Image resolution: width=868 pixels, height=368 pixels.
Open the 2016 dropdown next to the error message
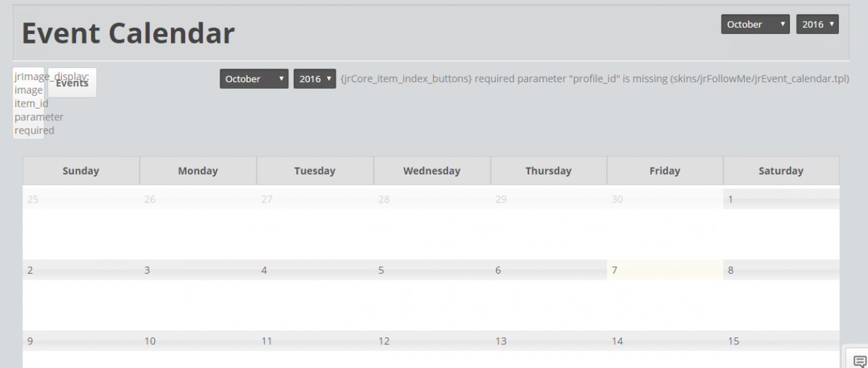tap(315, 79)
